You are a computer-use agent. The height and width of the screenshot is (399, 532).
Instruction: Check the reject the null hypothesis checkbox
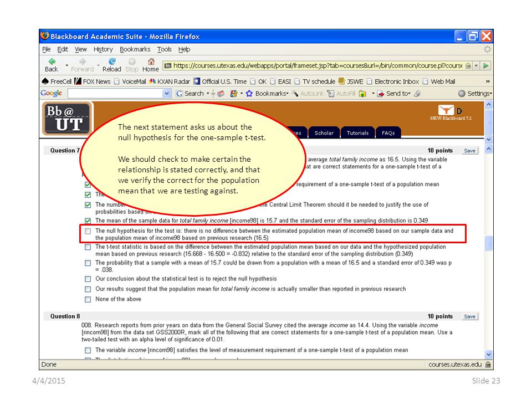coord(88,279)
